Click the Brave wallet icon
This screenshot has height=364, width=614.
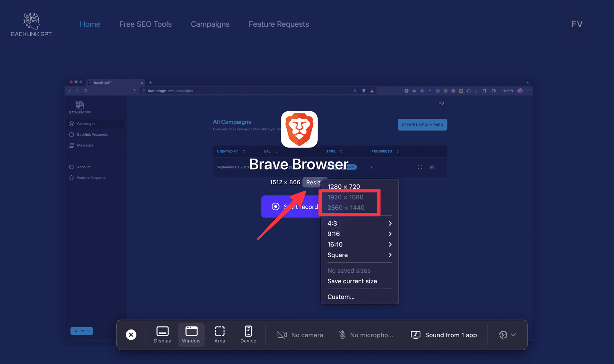494,91
